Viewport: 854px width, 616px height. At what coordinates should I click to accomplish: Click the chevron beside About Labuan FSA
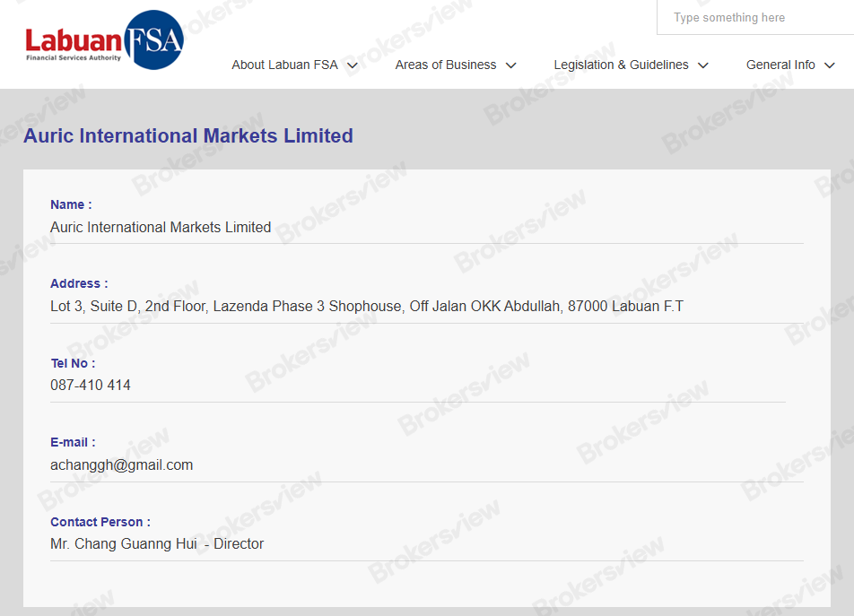[353, 65]
